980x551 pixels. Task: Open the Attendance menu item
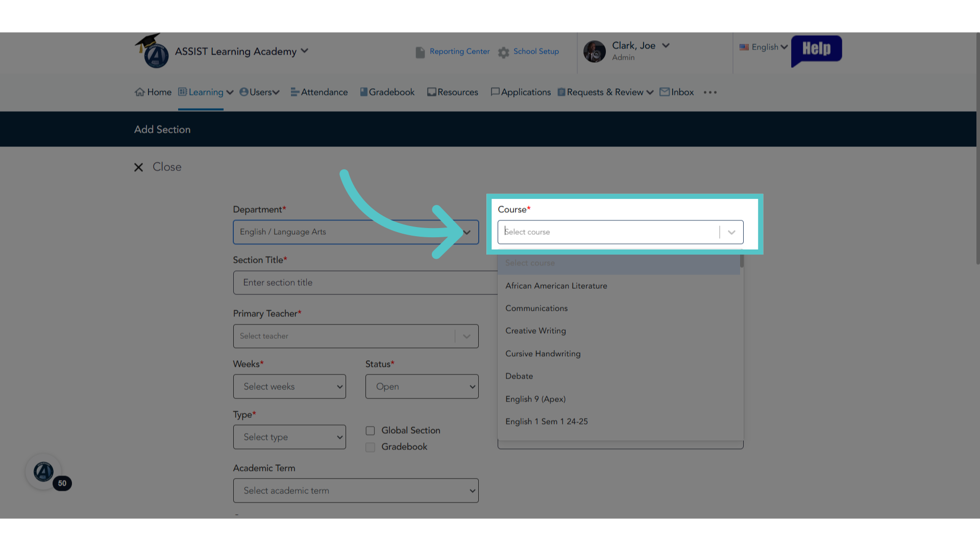point(319,92)
